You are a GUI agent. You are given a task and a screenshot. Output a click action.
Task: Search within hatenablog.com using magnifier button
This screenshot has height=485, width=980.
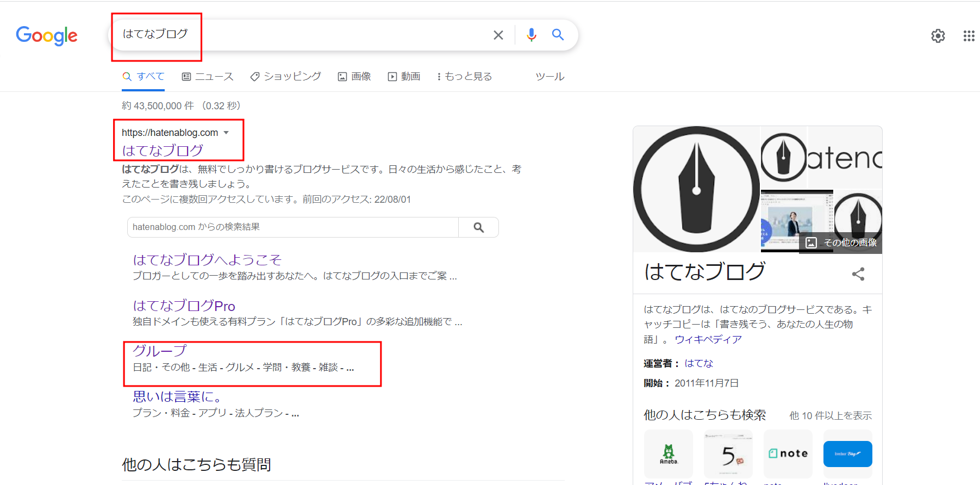click(478, 227)
